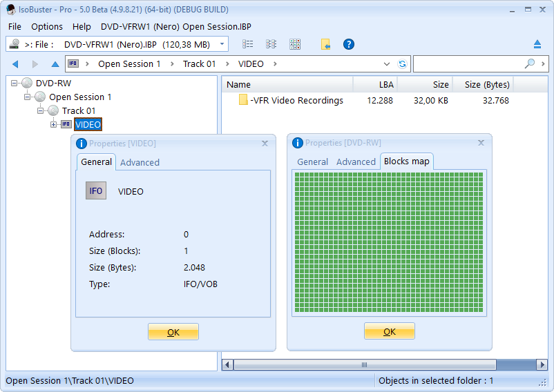Click the horizontal scrollbar thumb
The width and height of the screenshot is (554, 392).
coord(365,364)
